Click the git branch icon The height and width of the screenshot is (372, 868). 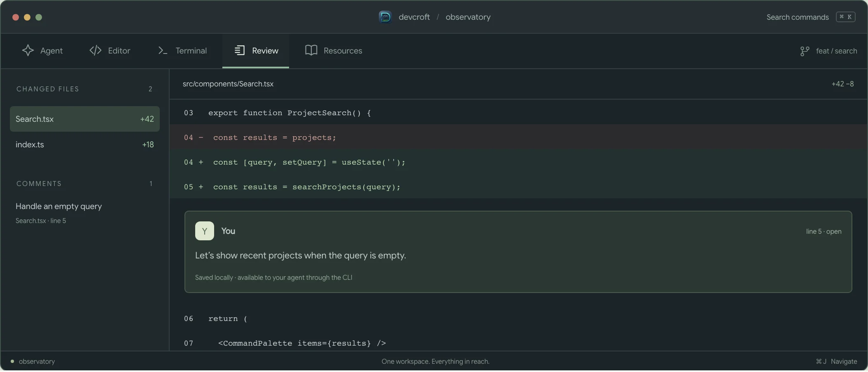(805, 51)
